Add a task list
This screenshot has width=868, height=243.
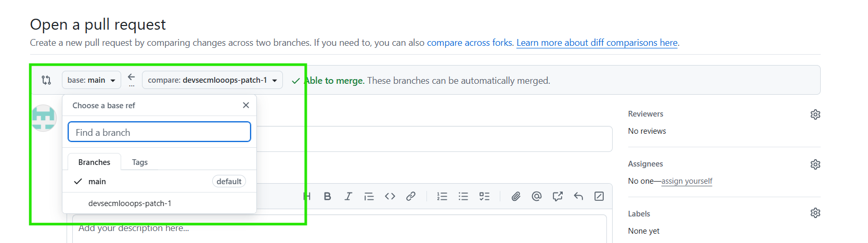[484, 196]
